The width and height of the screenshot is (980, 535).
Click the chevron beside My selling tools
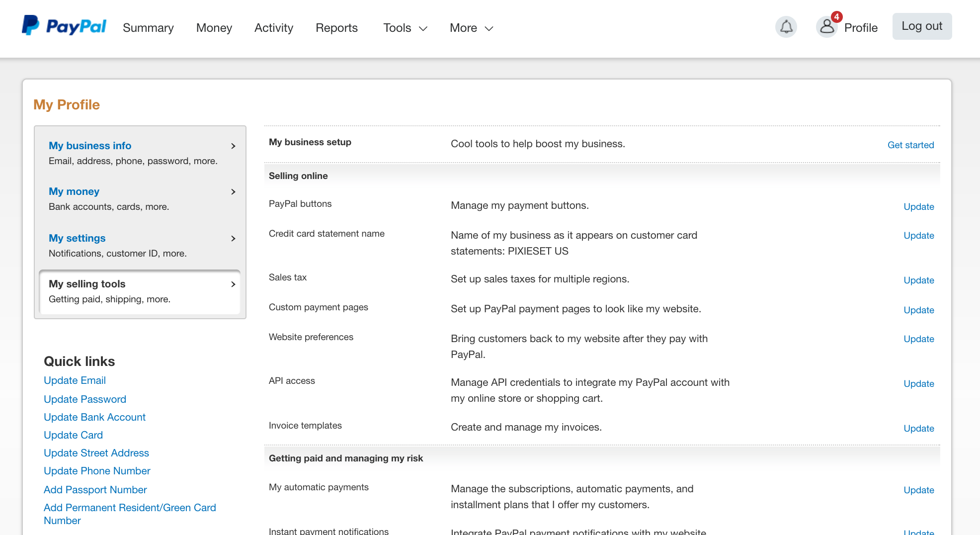(x=233, y=284)
